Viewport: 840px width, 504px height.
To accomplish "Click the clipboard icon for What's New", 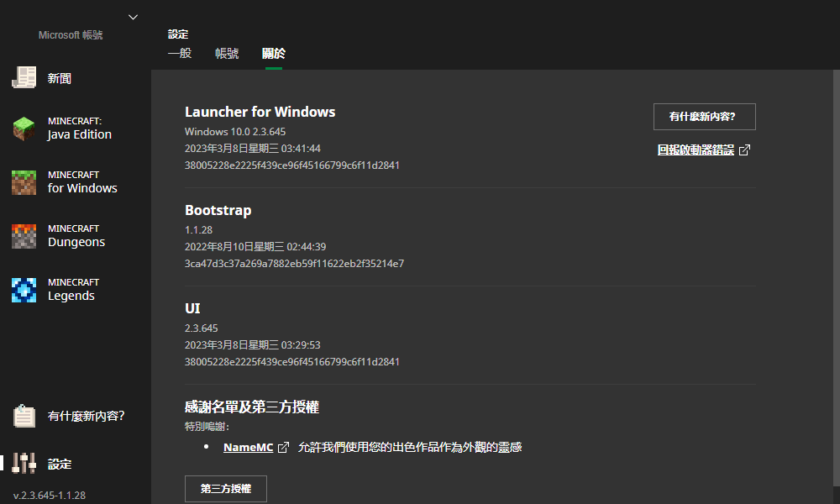I will [x=24, y=416].
